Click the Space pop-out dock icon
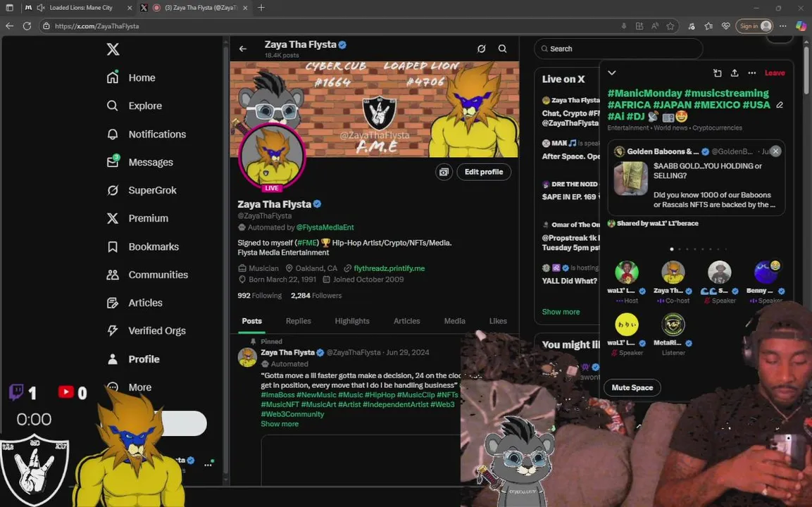812x507 pixels. click(x=717, y=73)
